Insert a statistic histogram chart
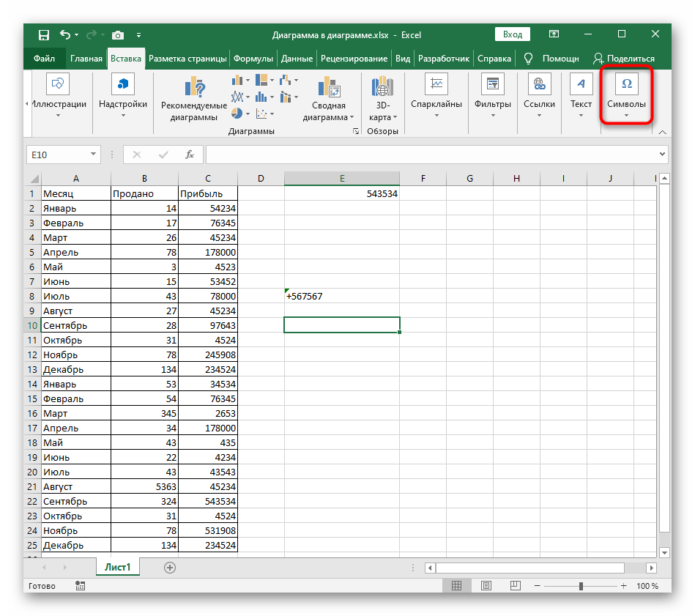The width and height of the screenshot is (695, 616). (262, 97)
